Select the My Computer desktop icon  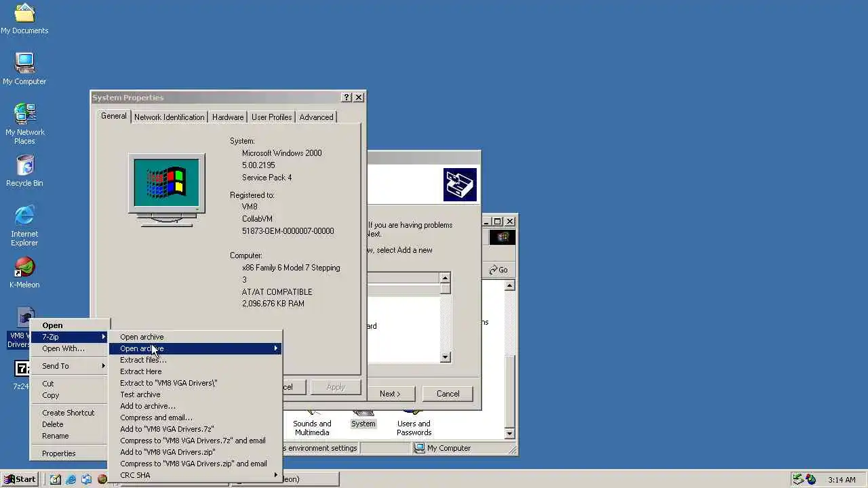point(24,69)
